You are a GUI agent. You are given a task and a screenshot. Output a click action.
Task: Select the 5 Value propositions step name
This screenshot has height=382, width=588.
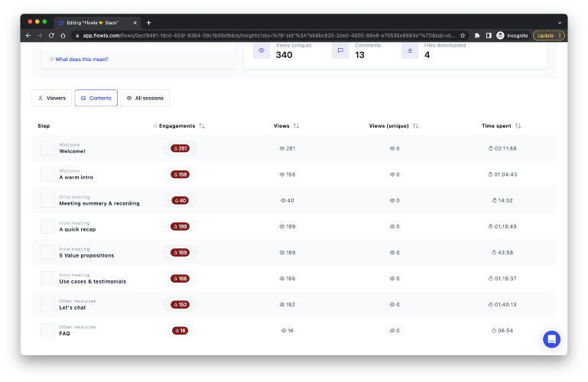pyautogui.click(x=86, y=255)
